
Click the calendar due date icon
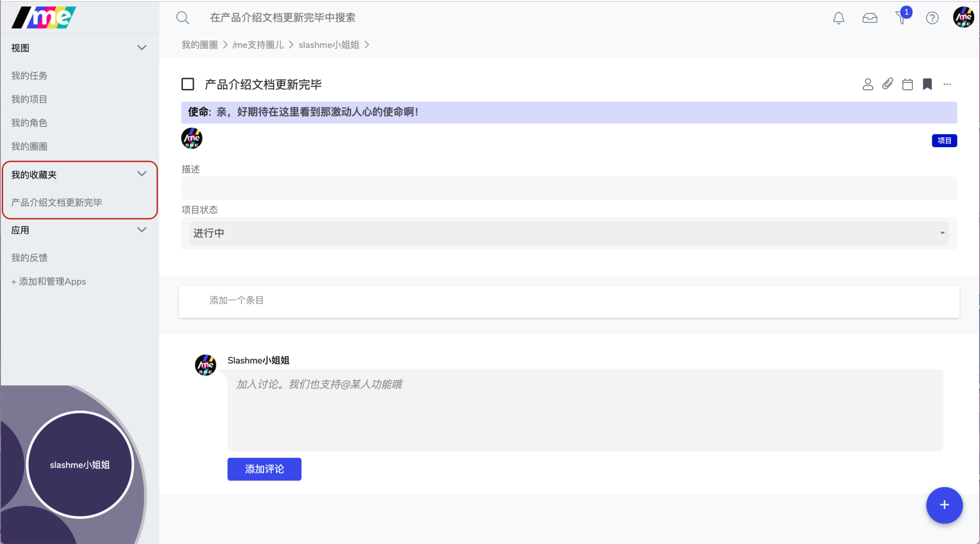(908, 84)
